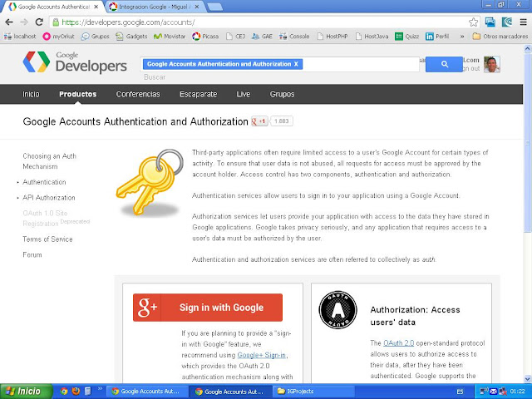This screenshot has width=532, height=399.
Task: Open the Grupos bookmark in bookmarks bar
Action: pyautogui.click(x=96, y=37)
